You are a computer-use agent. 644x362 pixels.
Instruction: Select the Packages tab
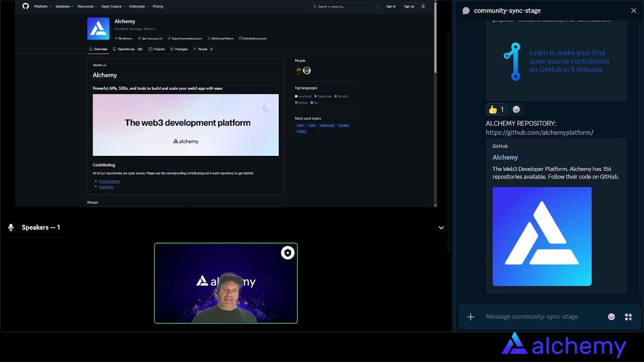pyautogui.click(x=179, y=49)
